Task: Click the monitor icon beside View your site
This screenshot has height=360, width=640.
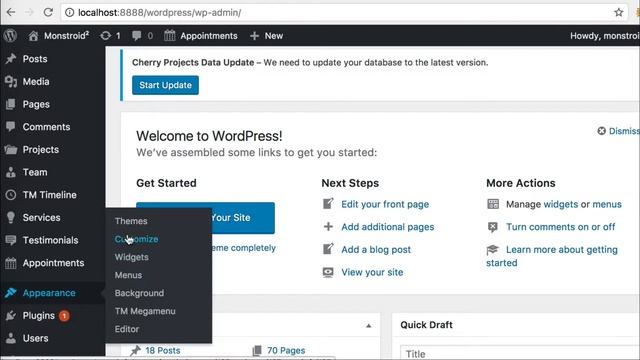Action: (x=328, y=272)
